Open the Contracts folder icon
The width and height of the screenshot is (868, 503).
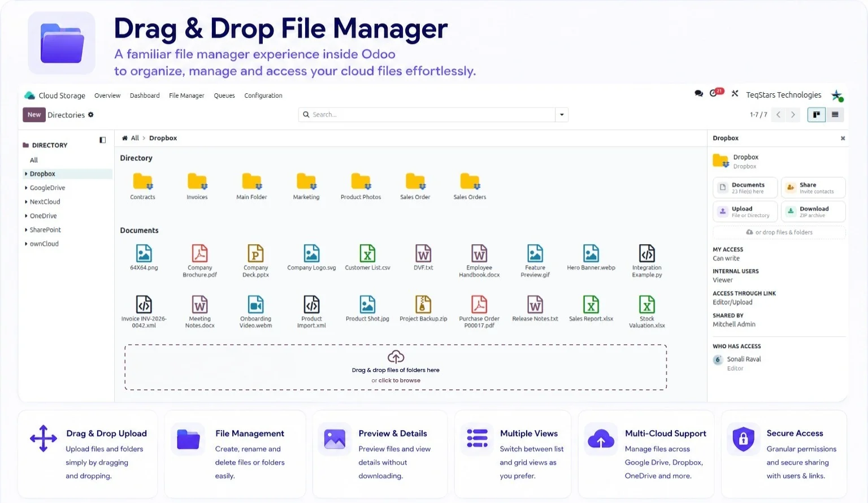click(x=142, y=181)
